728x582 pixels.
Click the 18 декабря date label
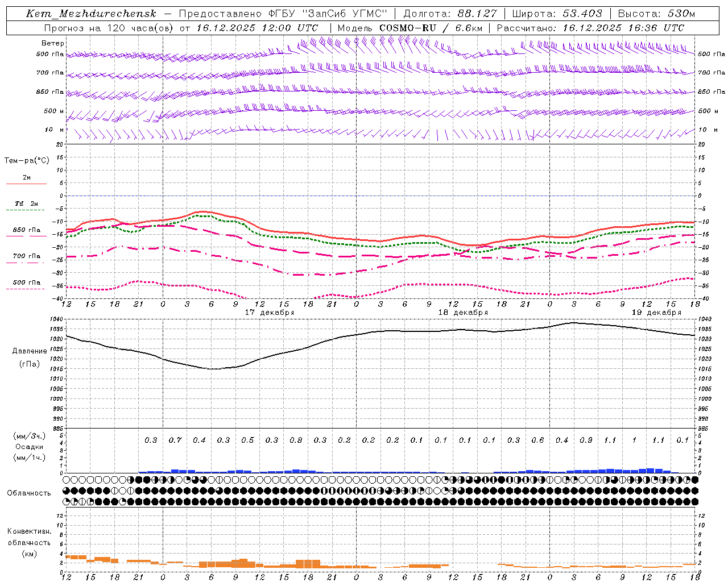(463, 313)
